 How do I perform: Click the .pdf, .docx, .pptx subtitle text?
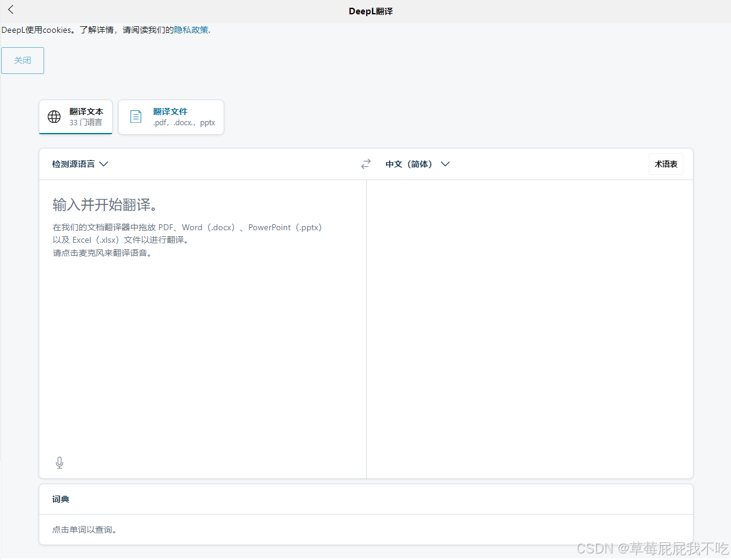tap(184, 123)
